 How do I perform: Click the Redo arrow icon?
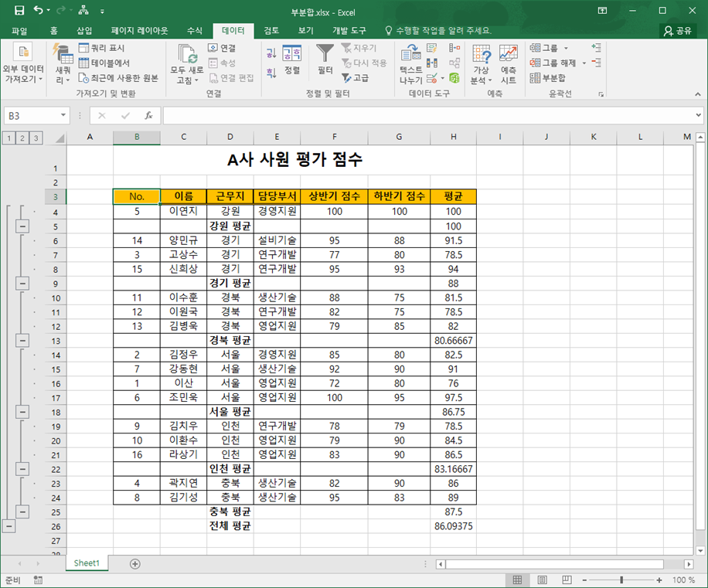(x=61, y=10)
